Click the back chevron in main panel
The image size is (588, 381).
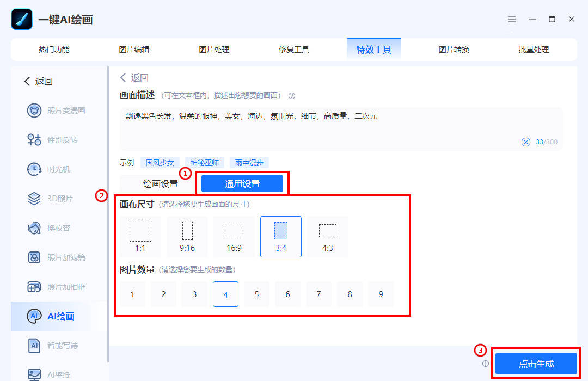click(x=122, y=78)
